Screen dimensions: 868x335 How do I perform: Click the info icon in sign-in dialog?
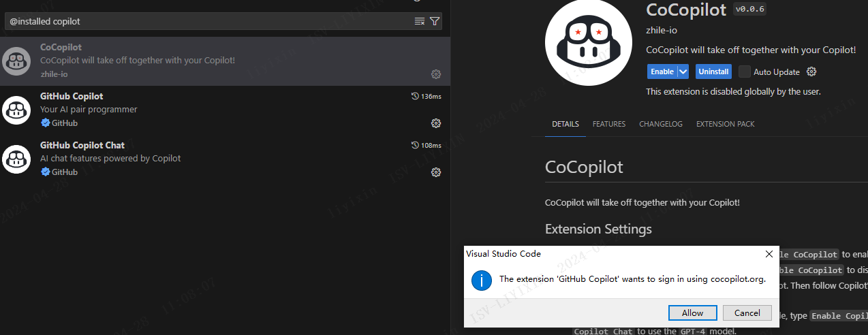[x=482, y=280]
